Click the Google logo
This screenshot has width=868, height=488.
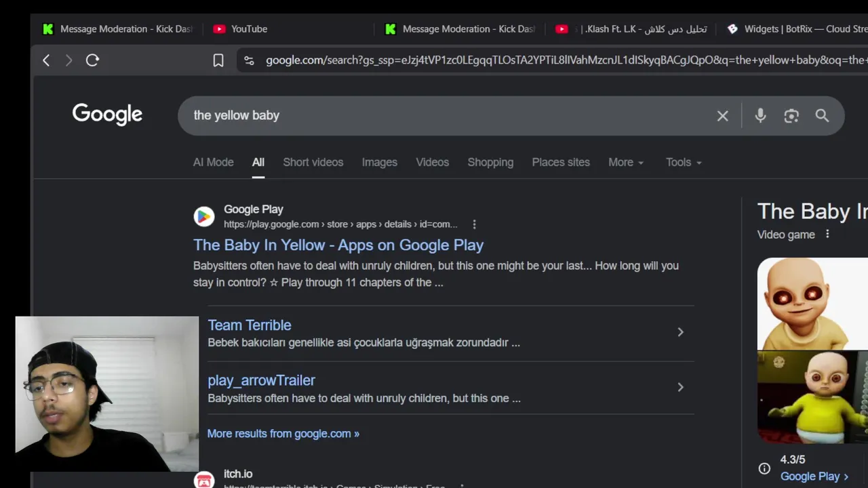click(107, 115)
